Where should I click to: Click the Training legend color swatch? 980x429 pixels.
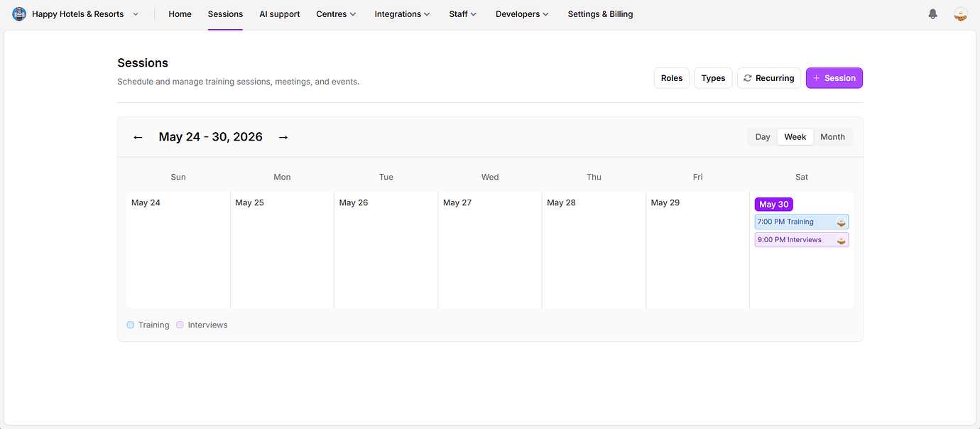tap(131, 325)
